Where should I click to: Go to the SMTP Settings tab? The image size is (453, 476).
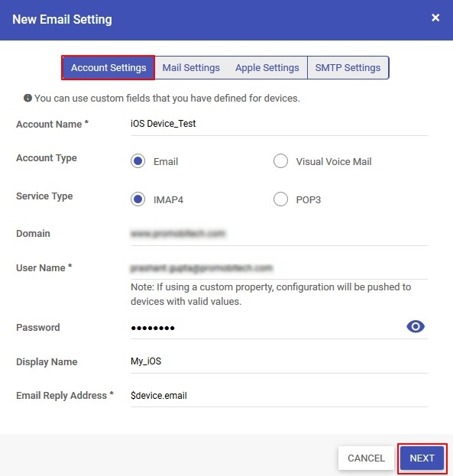(348, 67)
